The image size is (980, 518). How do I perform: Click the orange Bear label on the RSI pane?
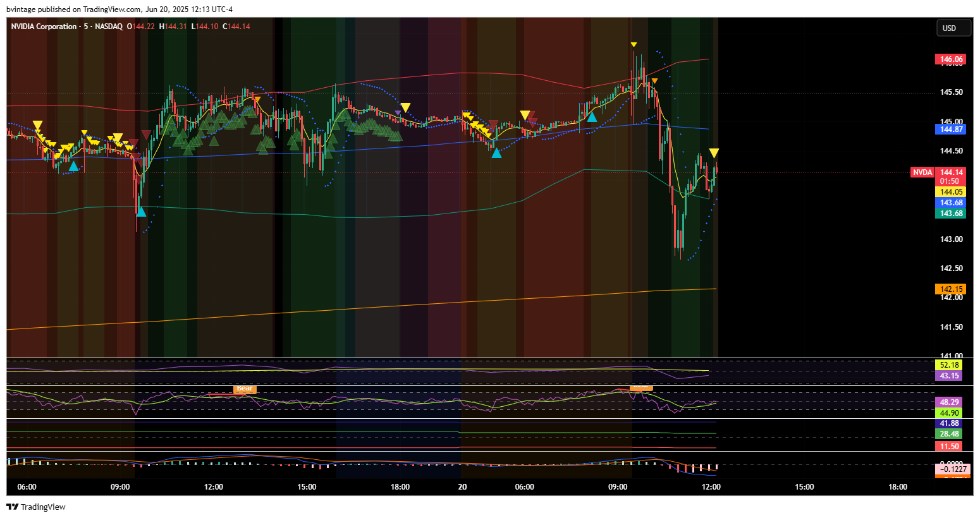coord(245,388)
